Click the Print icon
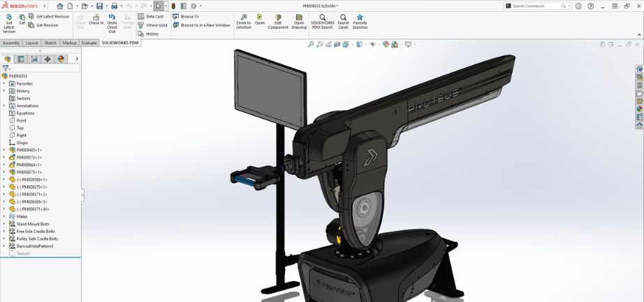 (114, 6)
